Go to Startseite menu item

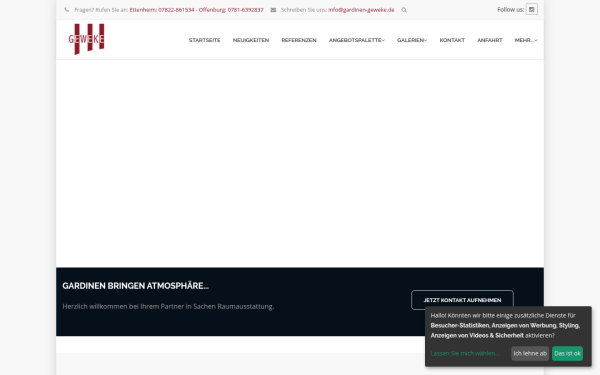point(204,40)
